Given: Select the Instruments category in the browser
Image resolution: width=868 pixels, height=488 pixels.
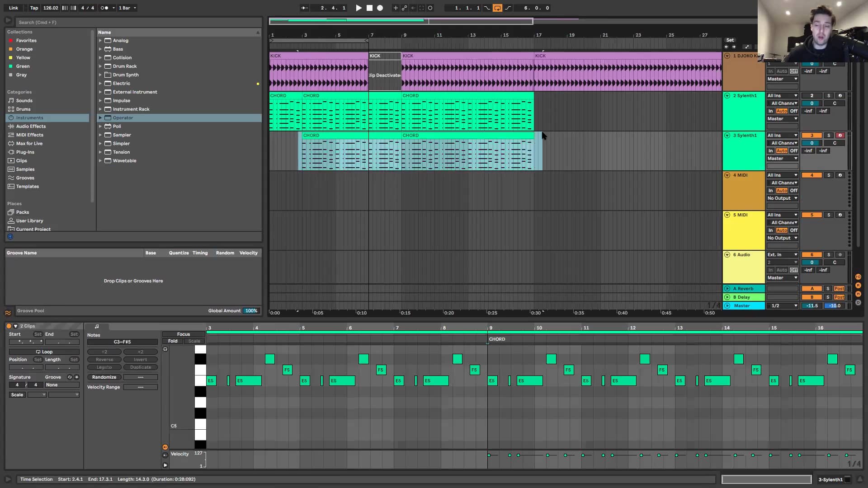Looking at the screenshot, I should pyautogui.click(x=29, y=117).
